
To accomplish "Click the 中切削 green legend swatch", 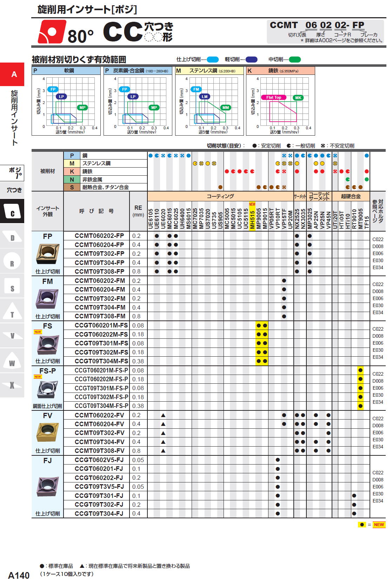I will point(295,59).
